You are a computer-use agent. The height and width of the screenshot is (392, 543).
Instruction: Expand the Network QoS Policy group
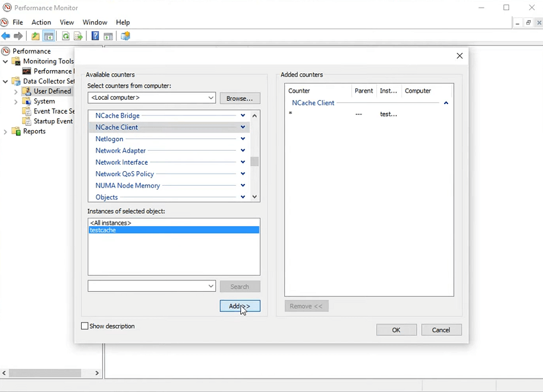(x=243, y=174)
